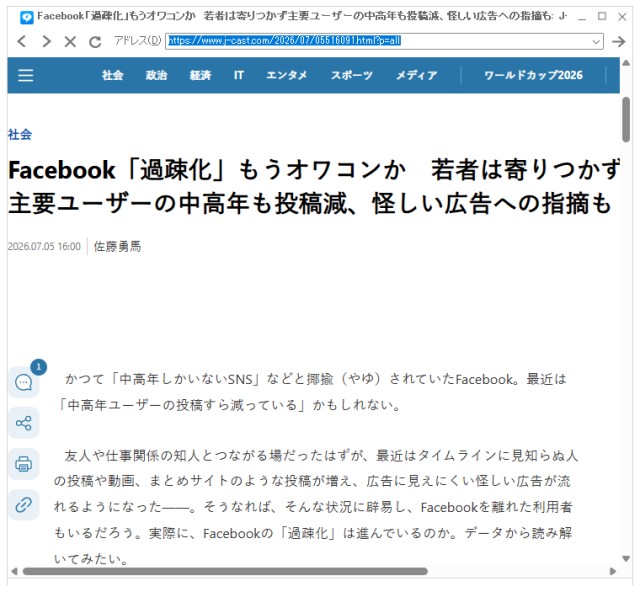This screenshot has height=592, width=640.
Task: Stop loading with the X button
Action: tap(70, 41)
